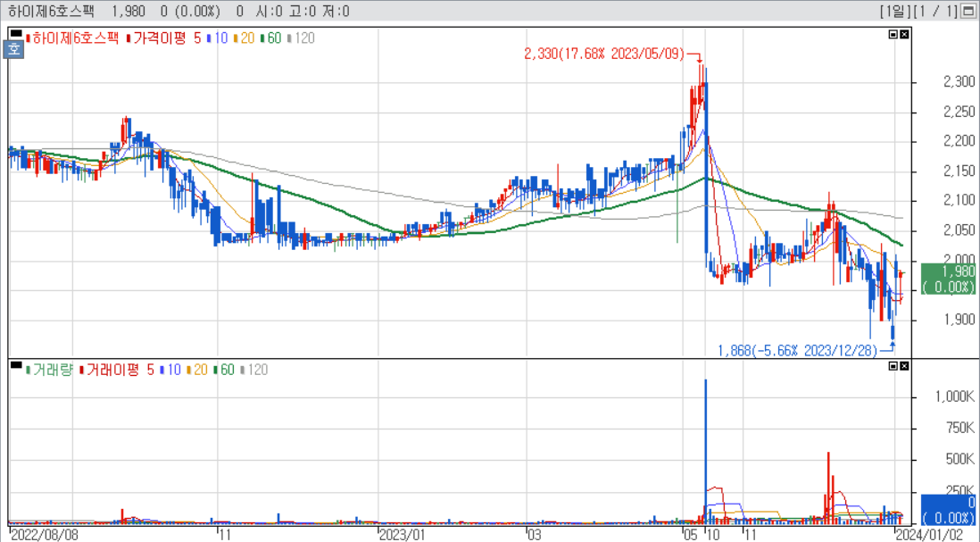980x542 pixels.
Task: Click the 2024/01/02 end date label
Action: (x=929, y=535)
